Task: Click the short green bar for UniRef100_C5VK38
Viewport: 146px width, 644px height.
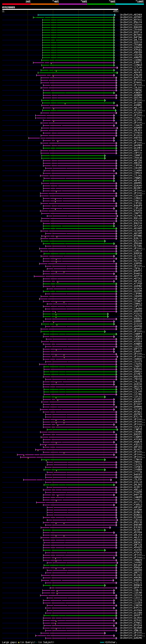Action: point(74,158)
